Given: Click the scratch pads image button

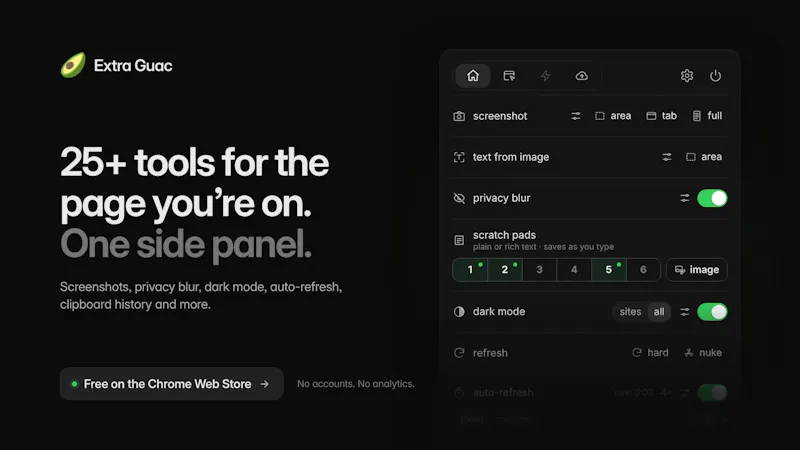Looking at the screenshot, I should pos(696,269).
